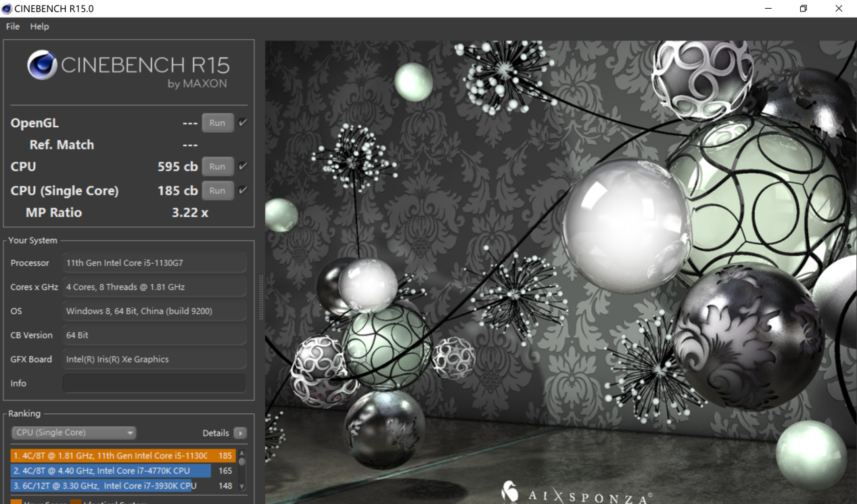Select ranking row 3 for Intel Core i7-3930K
This screenshot has height=504, width=857.
pos(122,486)
